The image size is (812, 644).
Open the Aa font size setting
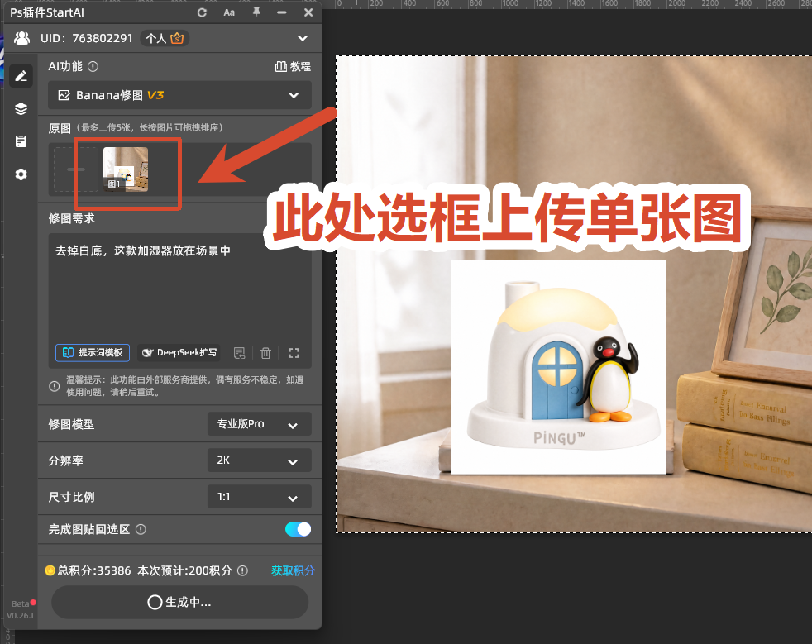[229, 12]
